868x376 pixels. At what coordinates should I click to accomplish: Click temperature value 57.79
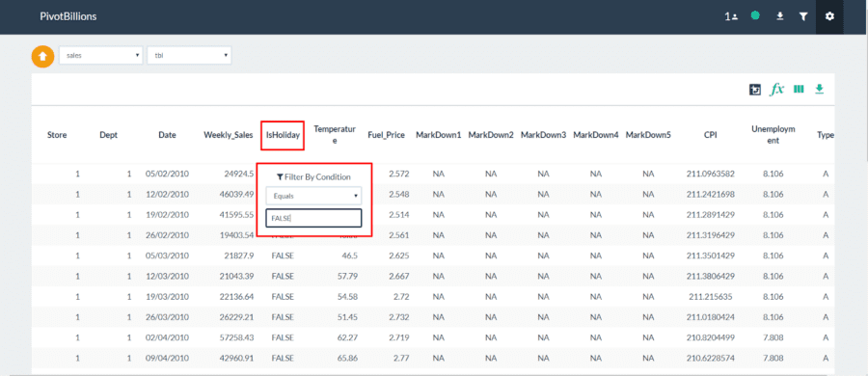pos(346,277)
